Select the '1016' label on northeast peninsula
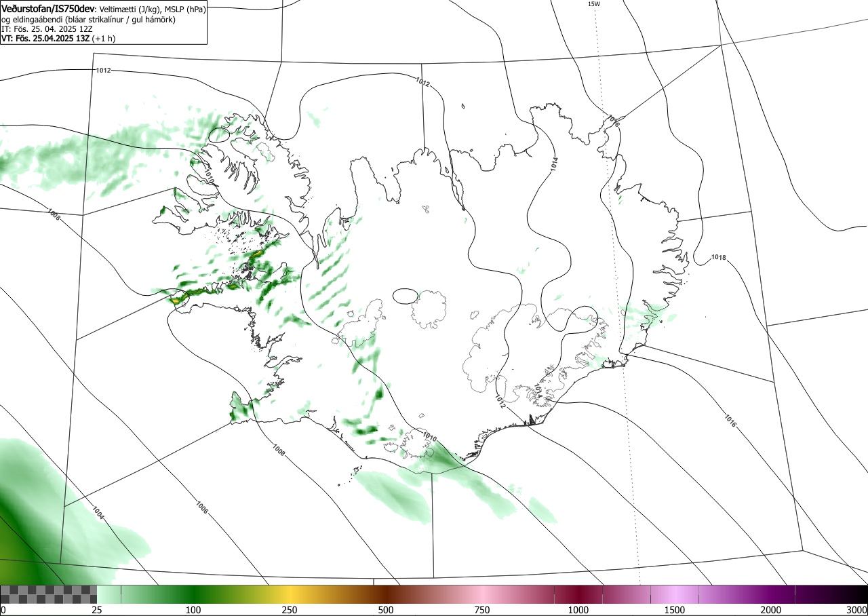This screenshot has height=616, width=868. click(x=613, y=121)
